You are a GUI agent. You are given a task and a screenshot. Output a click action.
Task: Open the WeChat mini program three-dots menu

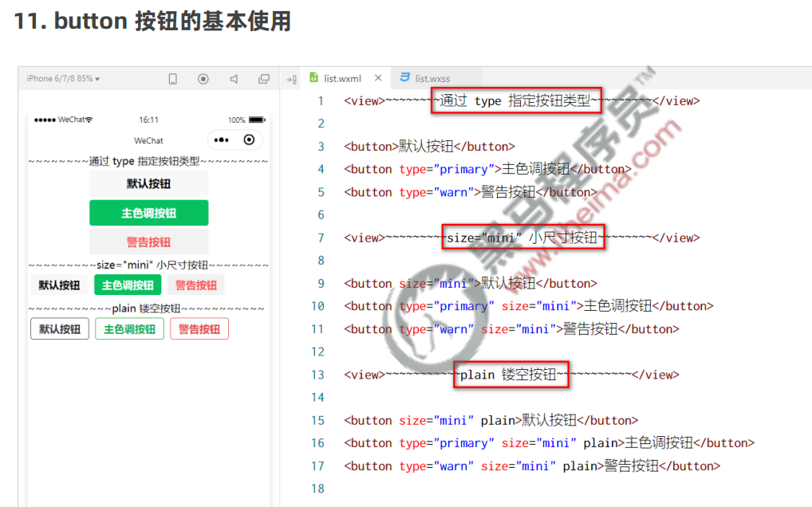pyautogui.click(x=223, y=140)
